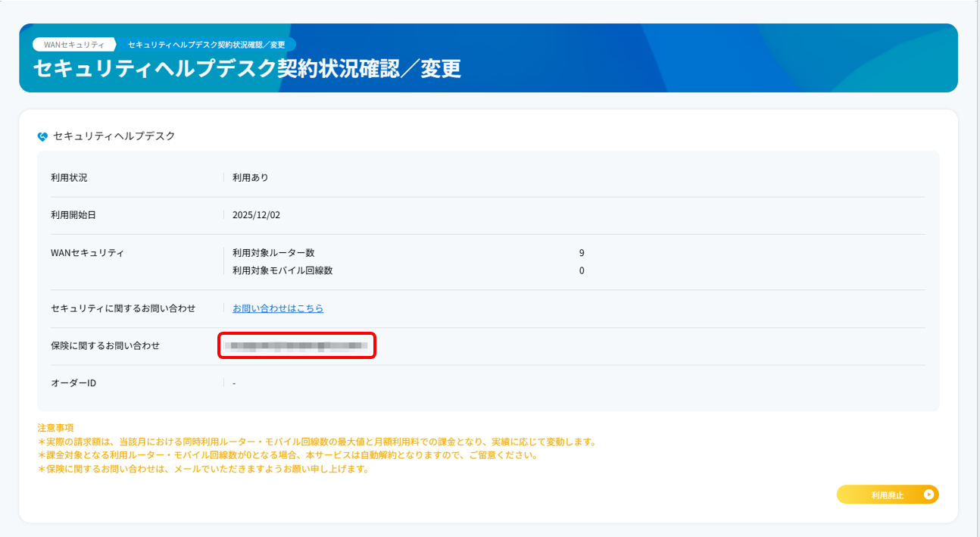Click the WANセキュリティ breadcrumb
This screenshot has width=980, height=537.
tap(73, 45)
